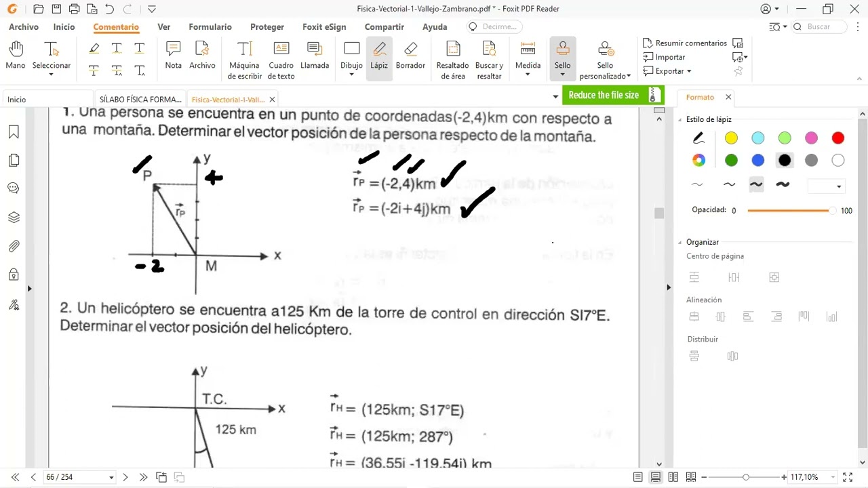Close the Fisica-Vectorial document tab
Image resolution: width=868 pixels, height=488 pixels.
point(271,100)
